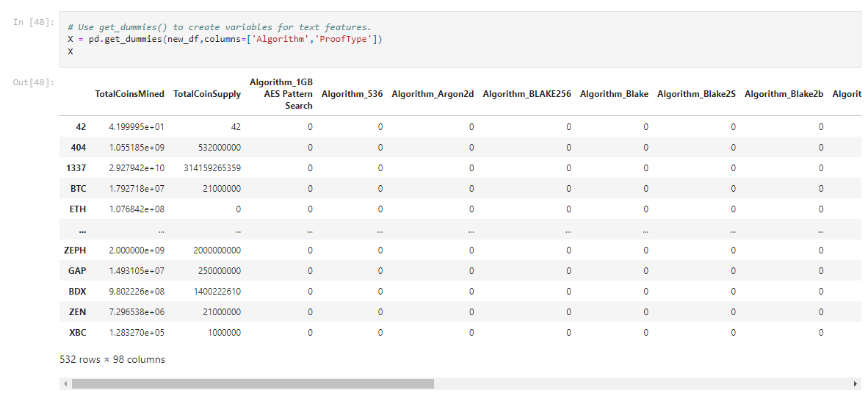868x393 pixels.
Task: Select the XBC row index label
Action: pos(78,333)
